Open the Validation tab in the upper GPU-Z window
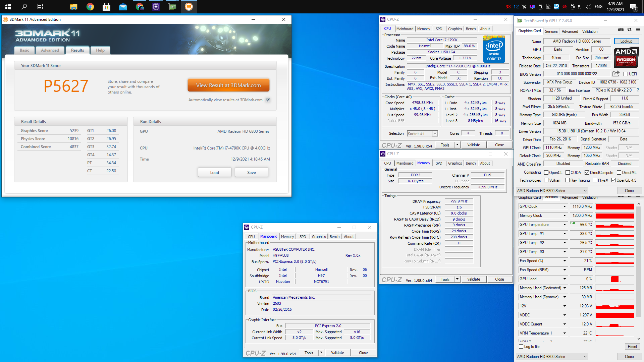Screen dimensions: 644x362 [x=590, y=32]
